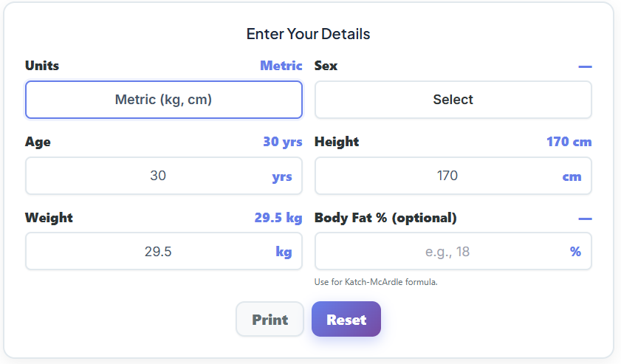Click the Units field label
This screenshot has height=364, width=621.
pos(42,66)
